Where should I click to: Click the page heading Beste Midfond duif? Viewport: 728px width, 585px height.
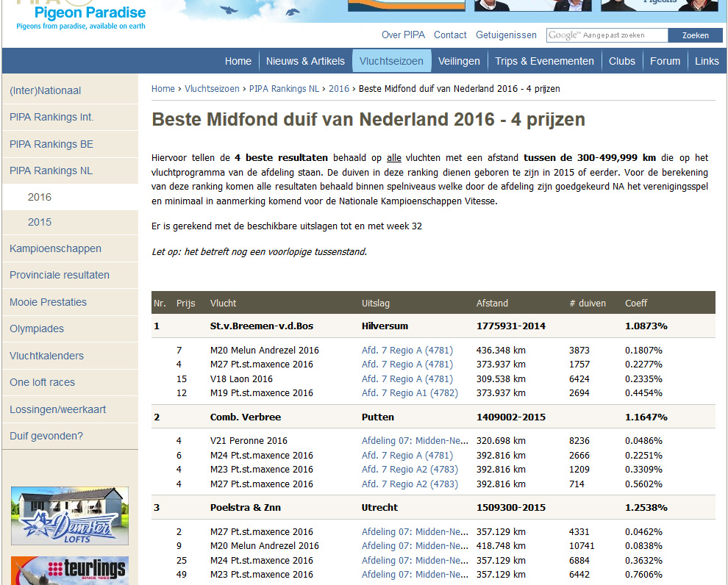tap(368, 120)
